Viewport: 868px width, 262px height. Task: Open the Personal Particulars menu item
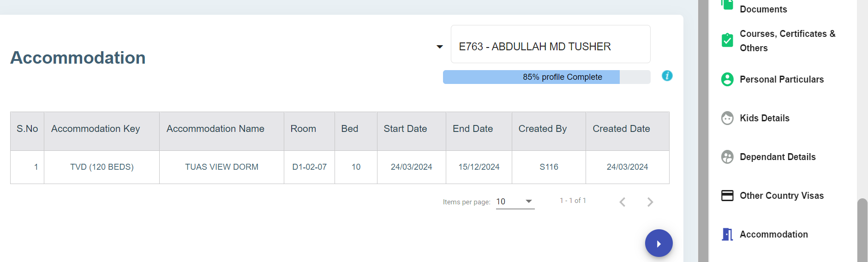781,79
